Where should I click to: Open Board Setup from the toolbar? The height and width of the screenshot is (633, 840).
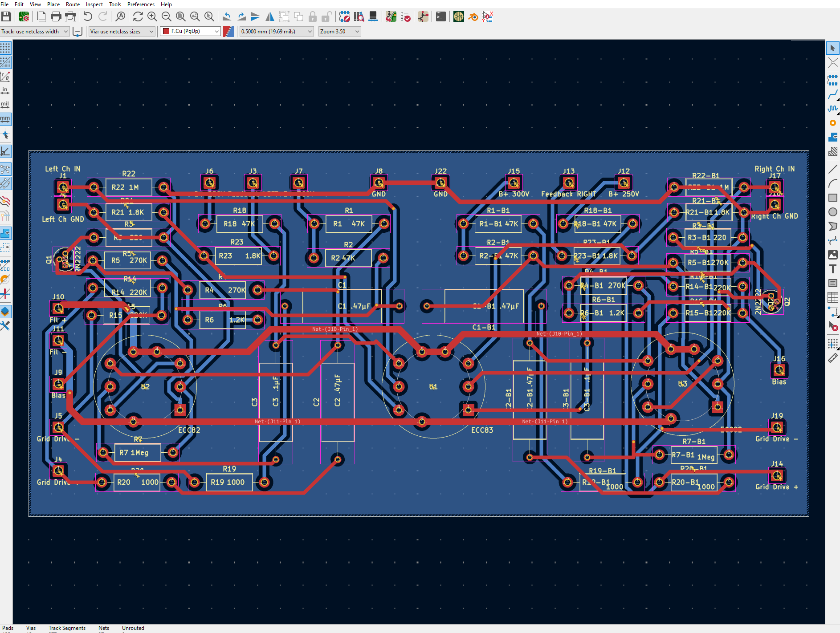(24, 17)
